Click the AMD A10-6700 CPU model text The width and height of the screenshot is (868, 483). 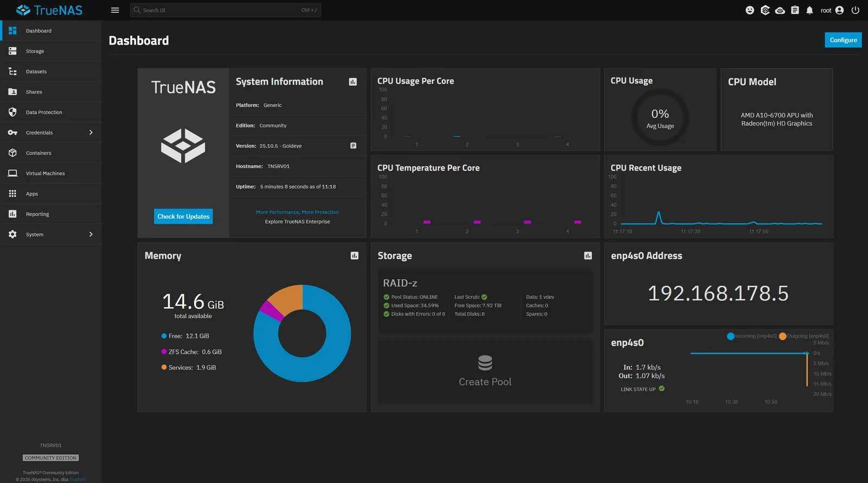pyautogui.click(x=777, y=119)
